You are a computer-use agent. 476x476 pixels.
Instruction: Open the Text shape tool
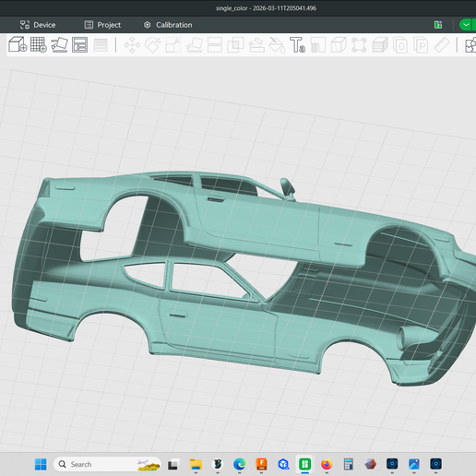point(297,45)
